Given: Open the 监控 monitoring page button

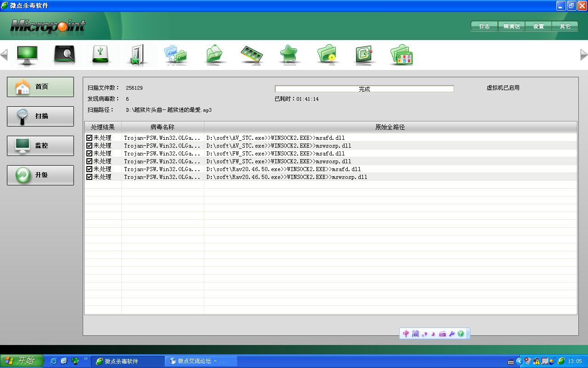Looking at the screenshot, I should tap(40, 146).
